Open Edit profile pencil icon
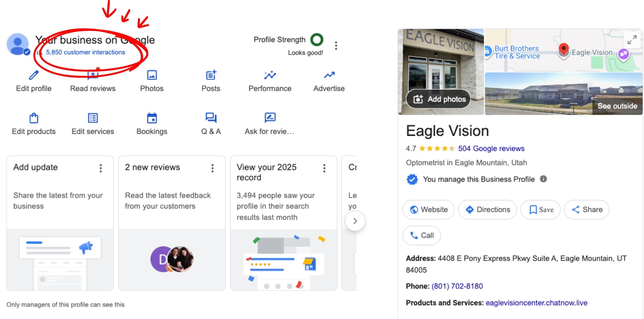644x319 pixels. (34, 75)
